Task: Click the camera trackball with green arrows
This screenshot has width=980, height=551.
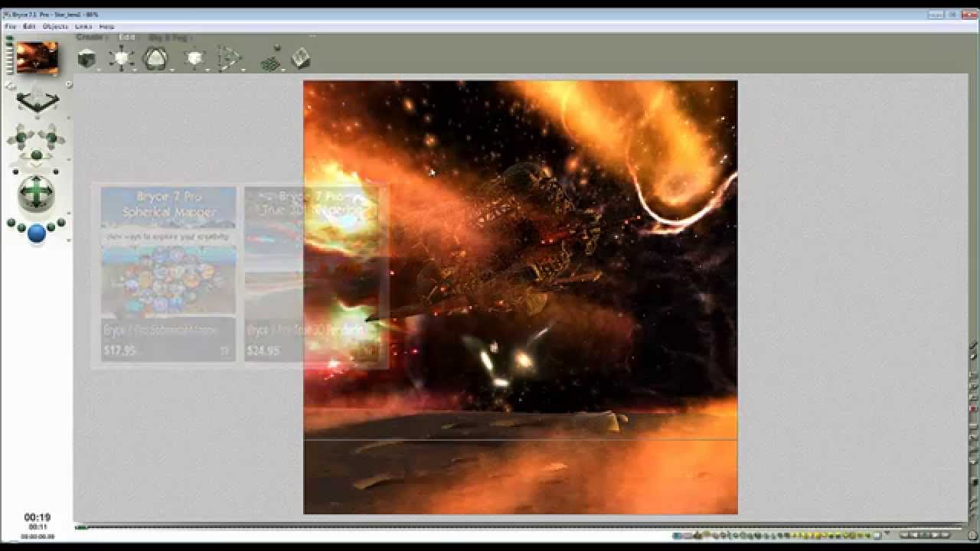Action: pyautogui.click(x=37, y=194)
